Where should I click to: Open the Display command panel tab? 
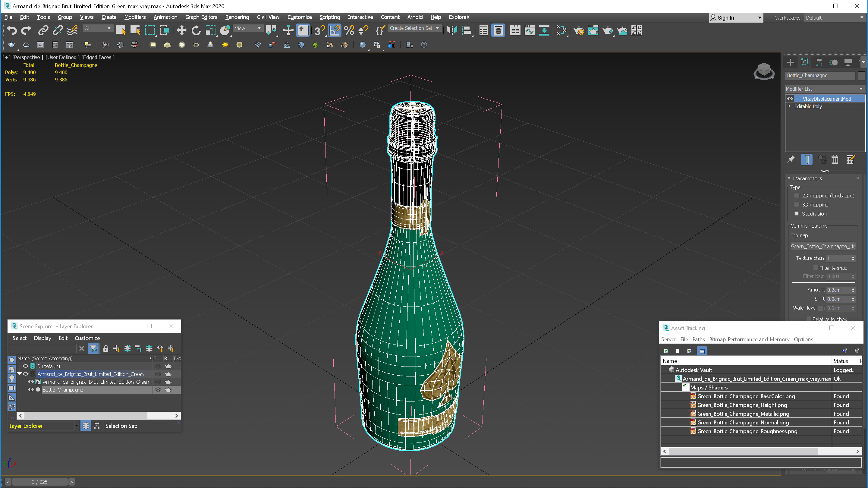[x=848, y=62]
